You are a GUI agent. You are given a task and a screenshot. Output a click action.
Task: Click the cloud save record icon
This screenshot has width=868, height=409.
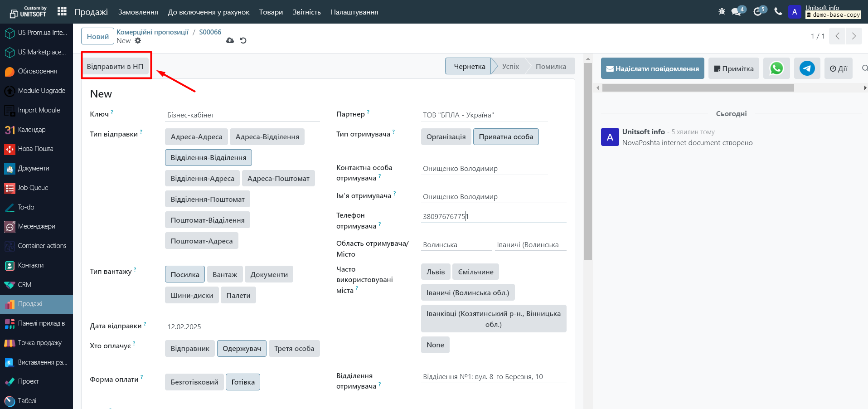click(230, 40)
